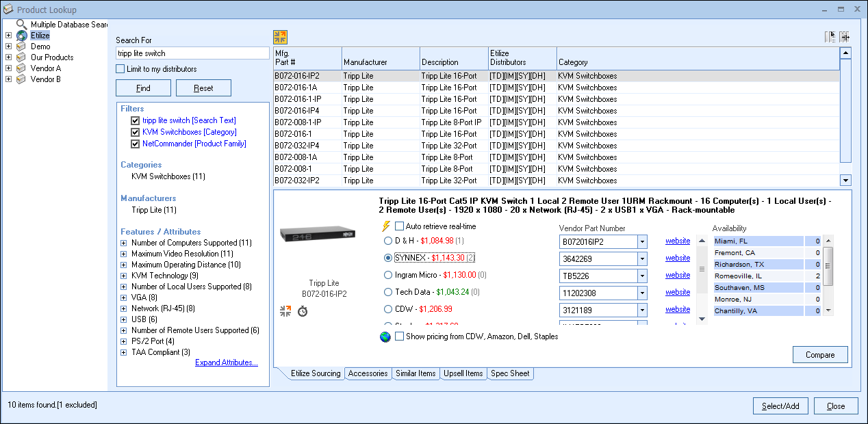
Task: Click the collapse arrows icon above the results grid
Action: point(280,37)
